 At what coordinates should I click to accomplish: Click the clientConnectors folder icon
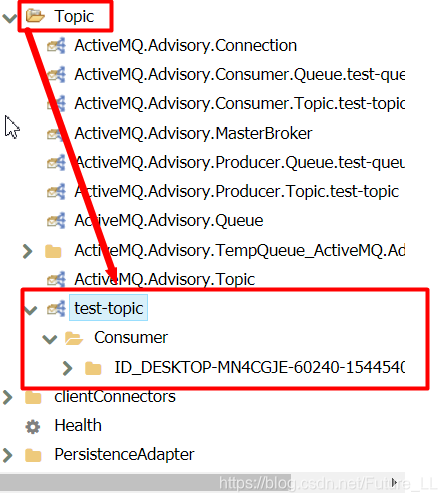pyautogui.click(x=33, y=397)
